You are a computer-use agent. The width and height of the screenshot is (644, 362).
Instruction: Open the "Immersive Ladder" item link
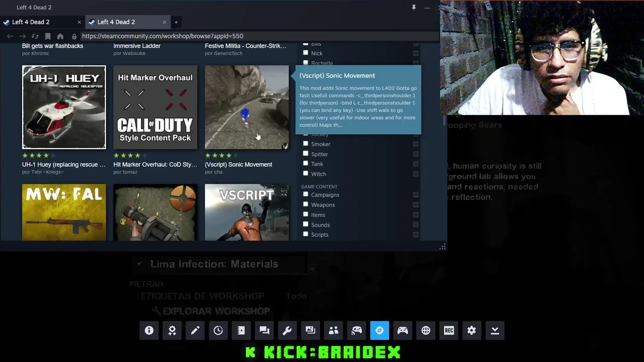[137, 46]
